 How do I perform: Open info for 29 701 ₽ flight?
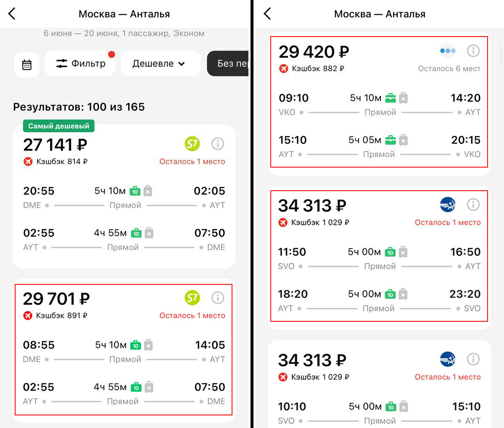(x=218, y=298)
